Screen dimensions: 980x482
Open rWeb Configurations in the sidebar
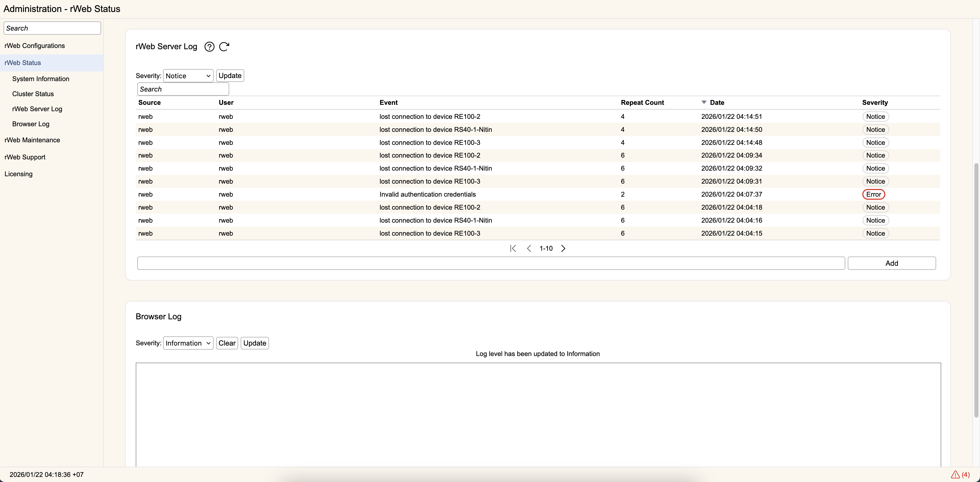(x=35, y=46)
